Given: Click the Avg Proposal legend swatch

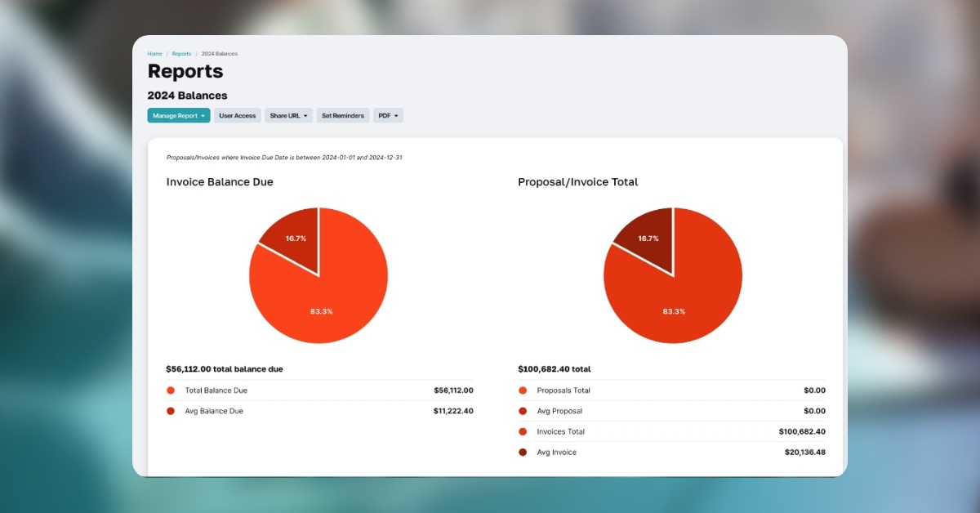Looking at the screenshot, I should tap(523, 411).
